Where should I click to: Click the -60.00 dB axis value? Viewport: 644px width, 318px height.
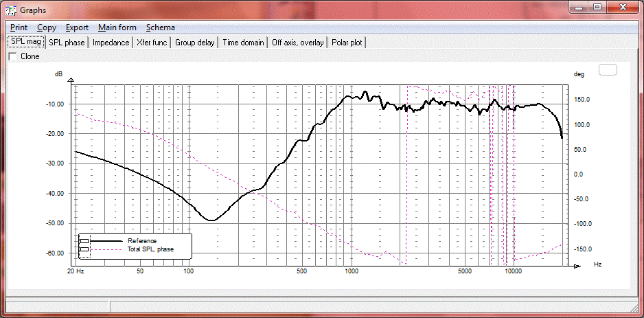(56, 253)
